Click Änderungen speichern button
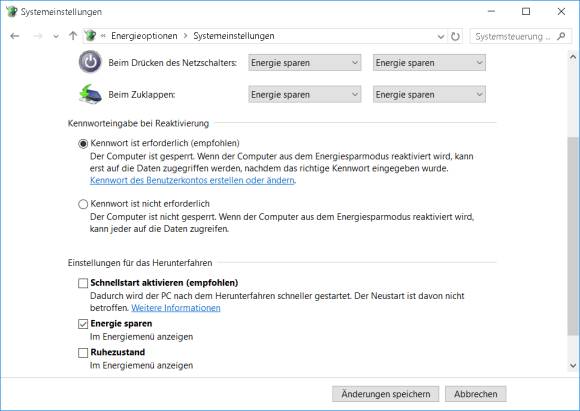This screenshot has height=411, width=580. 385,394
